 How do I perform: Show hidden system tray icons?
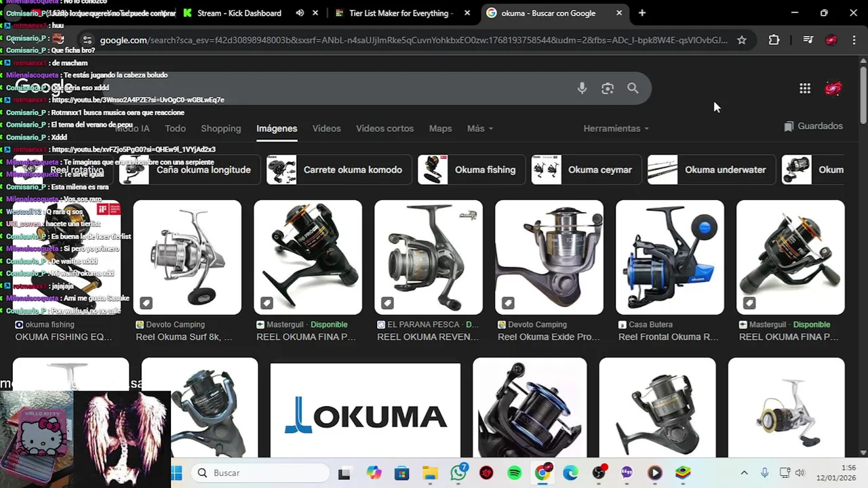744,472
